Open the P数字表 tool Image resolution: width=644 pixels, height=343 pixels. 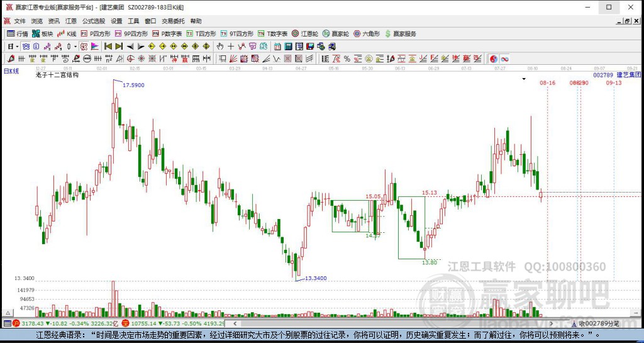pos(167,34)
